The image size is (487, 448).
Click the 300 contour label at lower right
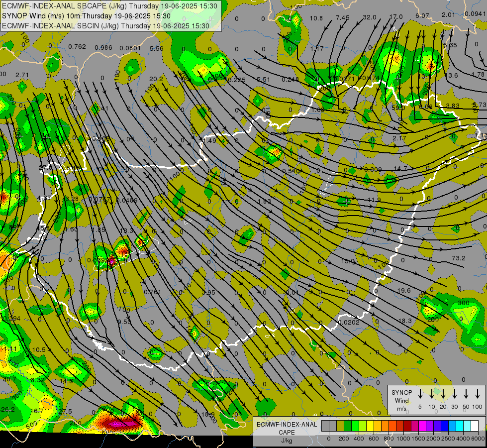click(x=464, y=303)
